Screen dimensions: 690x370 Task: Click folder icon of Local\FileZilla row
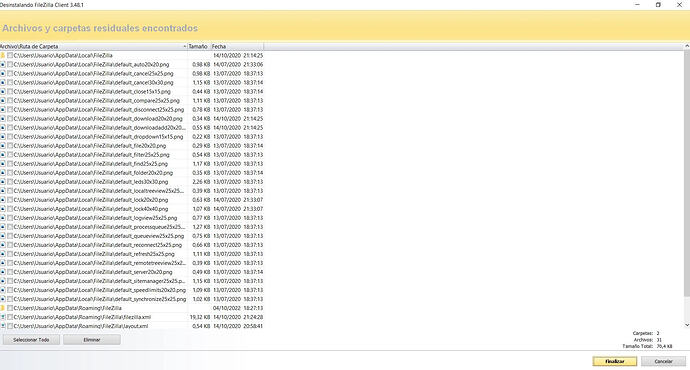click(x=3, y=55)
